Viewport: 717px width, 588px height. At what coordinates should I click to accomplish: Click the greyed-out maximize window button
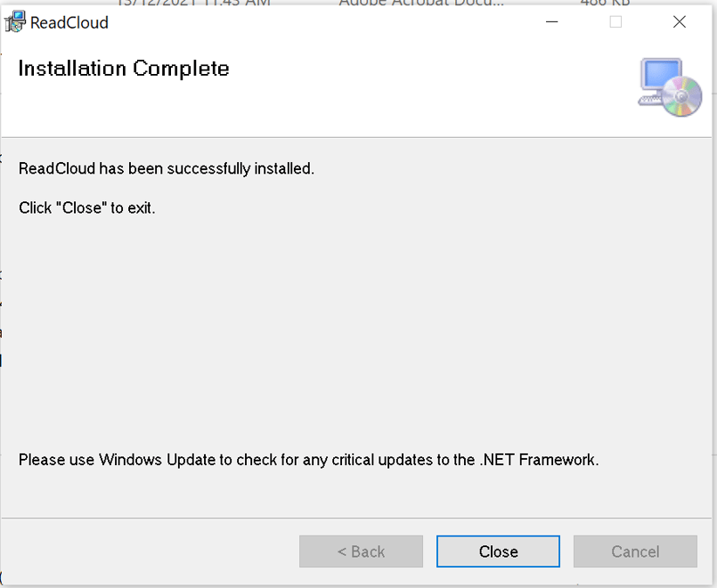(615, 22)
